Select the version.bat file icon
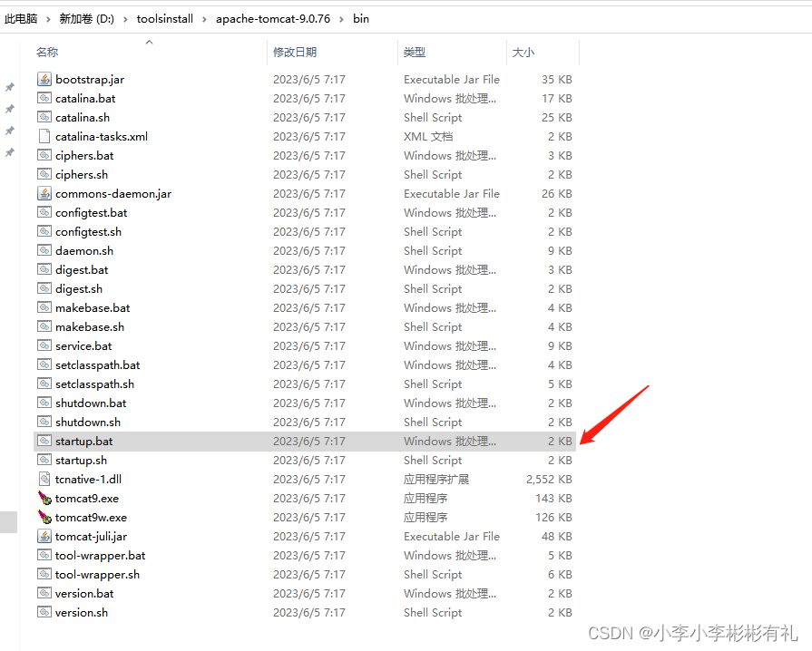812x651 pixels. (x=44, y=594)
